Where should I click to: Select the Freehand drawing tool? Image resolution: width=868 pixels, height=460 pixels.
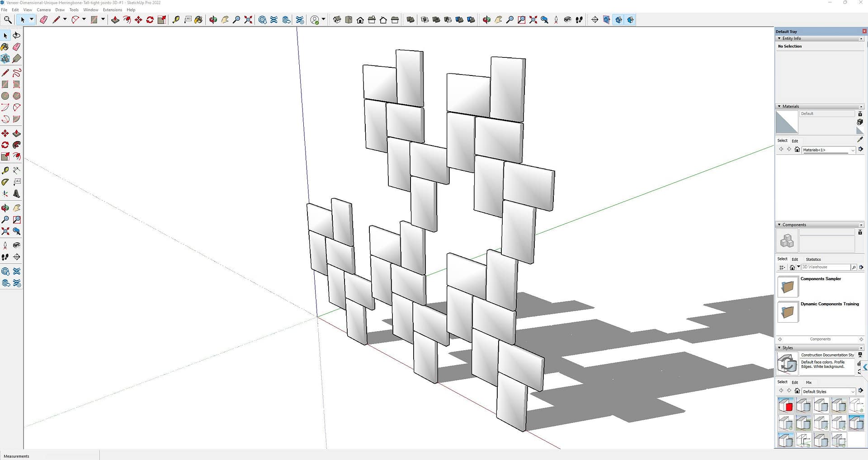[x=17, y=73]
